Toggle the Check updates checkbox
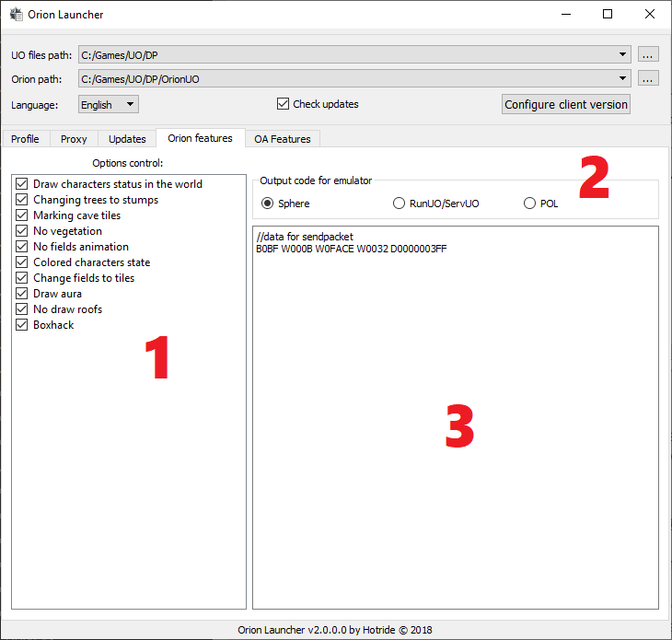This screenshot has height=640, width=672. click(283, 104)
